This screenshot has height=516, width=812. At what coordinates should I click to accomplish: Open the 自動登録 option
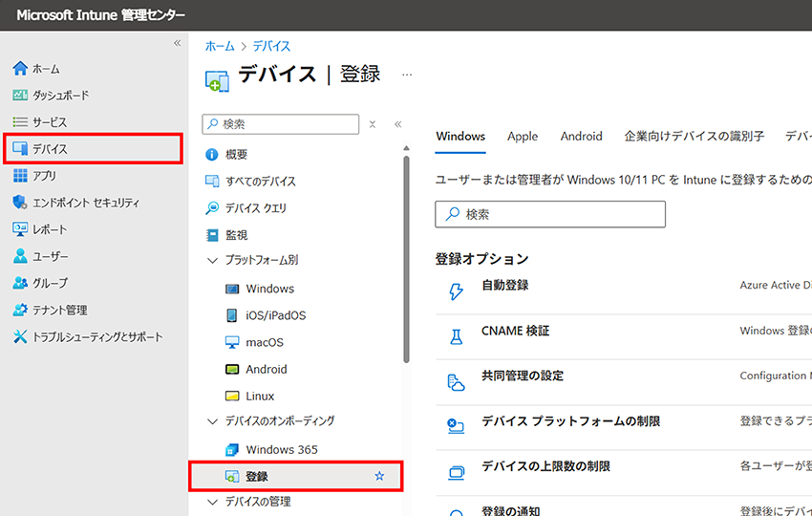505,285
